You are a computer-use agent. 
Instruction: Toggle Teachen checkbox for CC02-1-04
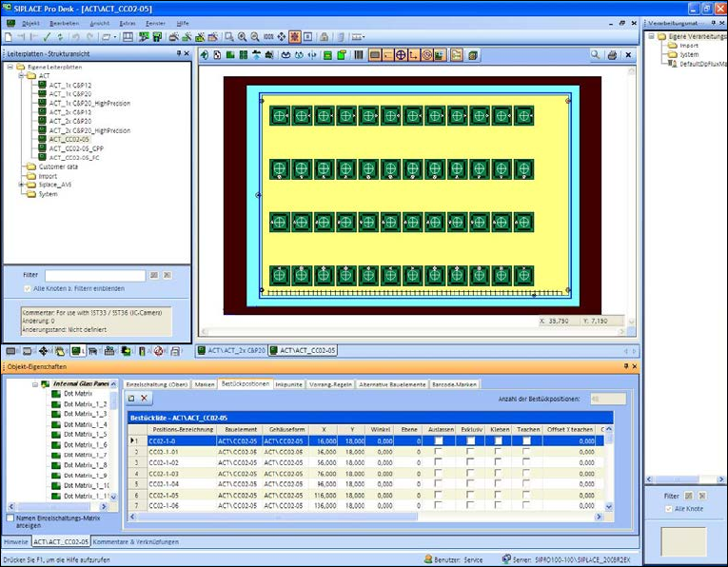(x=525, y=484)
